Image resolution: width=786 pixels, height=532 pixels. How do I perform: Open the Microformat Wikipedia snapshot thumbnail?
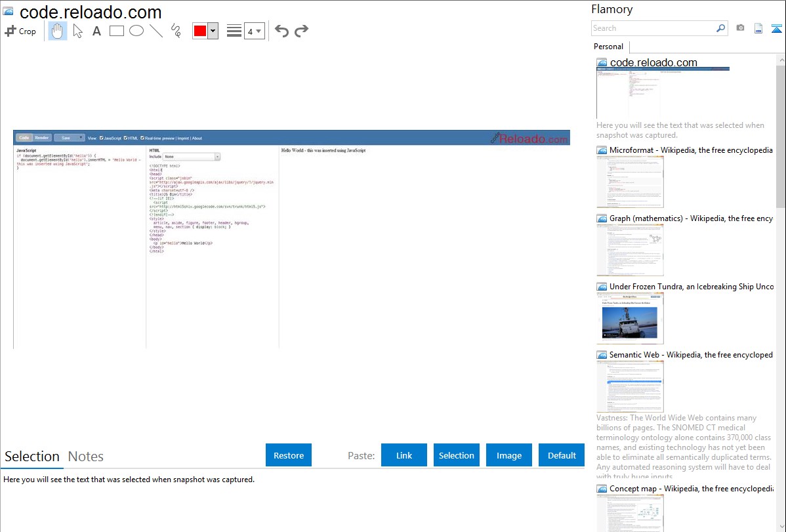[630, 182]
